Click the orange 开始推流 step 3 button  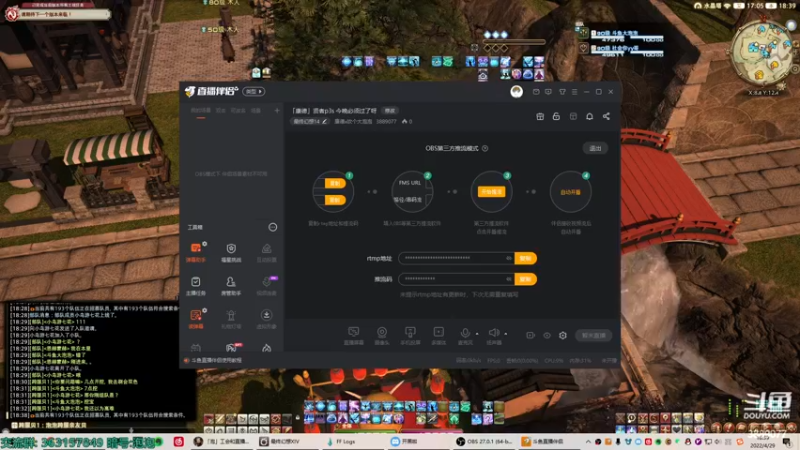(491, 192)
